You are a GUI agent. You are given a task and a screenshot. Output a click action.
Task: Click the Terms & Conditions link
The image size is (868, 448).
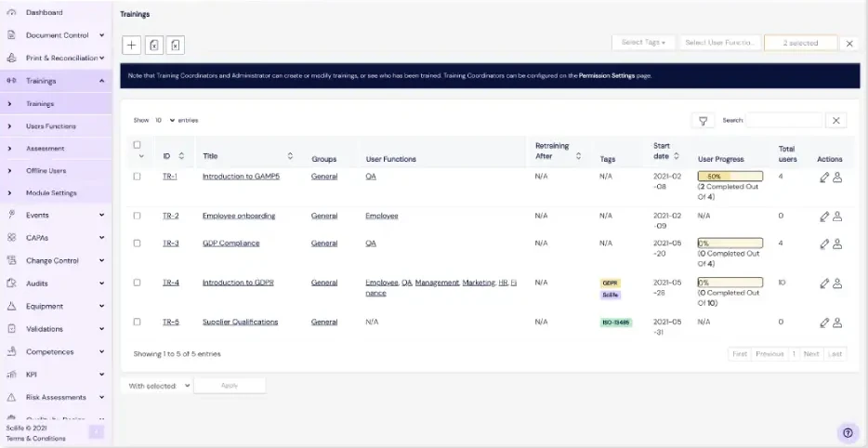(36, 438)
